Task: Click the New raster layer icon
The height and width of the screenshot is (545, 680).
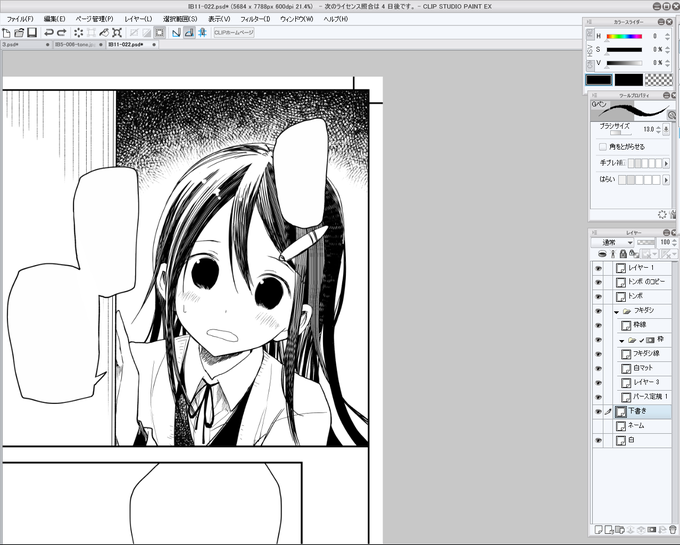Action: pos(598,529)
